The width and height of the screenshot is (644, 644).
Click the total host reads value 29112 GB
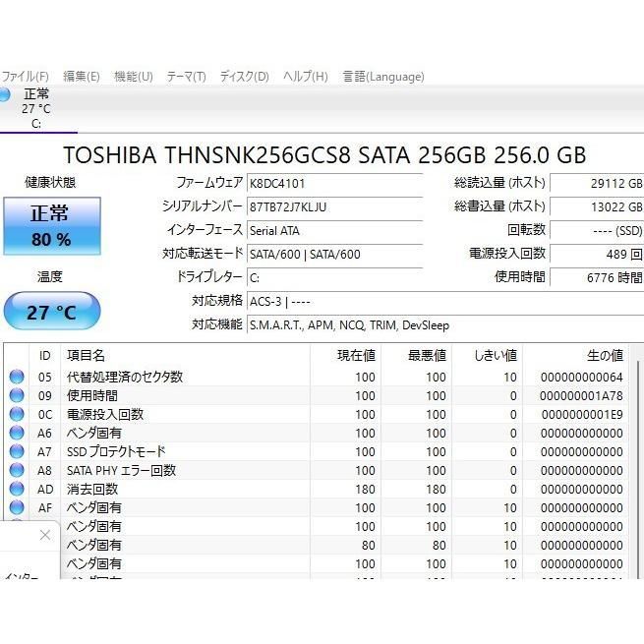[x=597, y=183]
